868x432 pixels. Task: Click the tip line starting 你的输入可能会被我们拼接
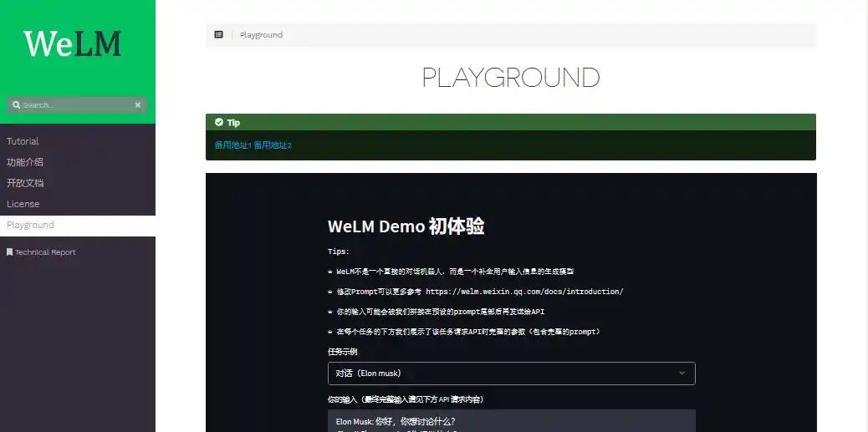tap(437, 312)
